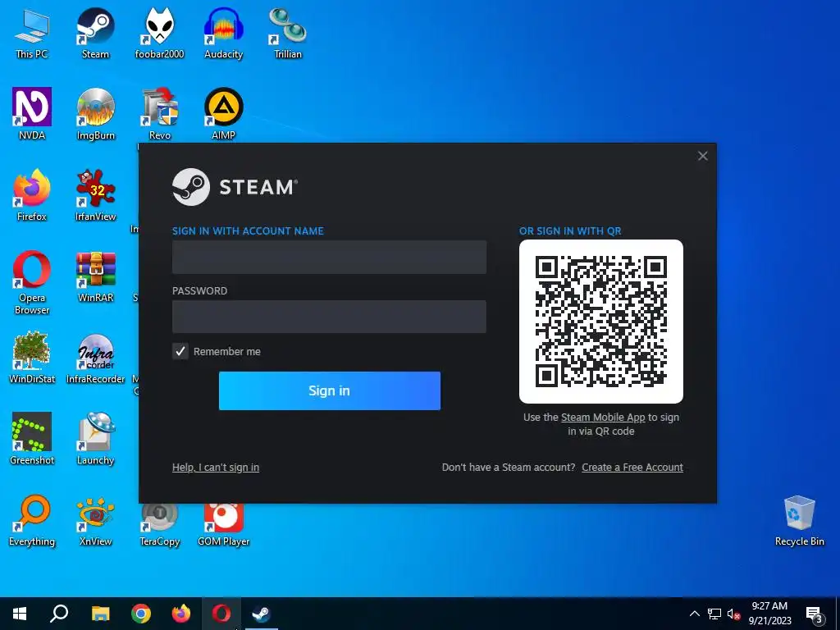Select the Steam desktop shortcut
This screenshot has width=840, height=630.
tap(95, 33)
